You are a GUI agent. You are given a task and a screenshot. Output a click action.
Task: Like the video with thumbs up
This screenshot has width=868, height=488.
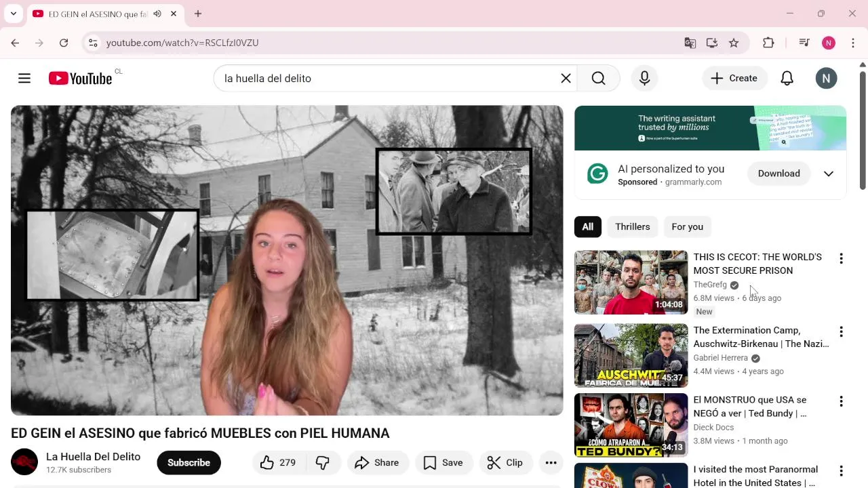267,463
